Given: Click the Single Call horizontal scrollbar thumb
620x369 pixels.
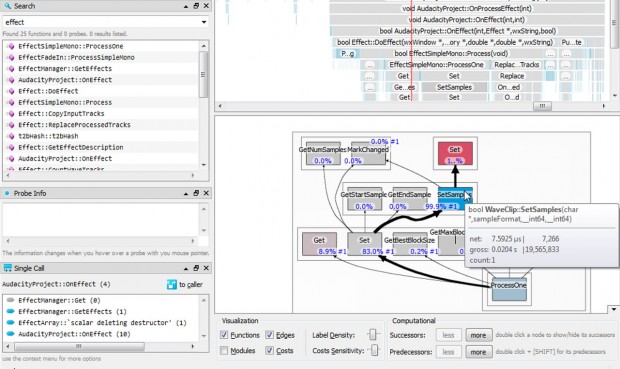Looking at the screenshot, I should [x=79, y=347].
